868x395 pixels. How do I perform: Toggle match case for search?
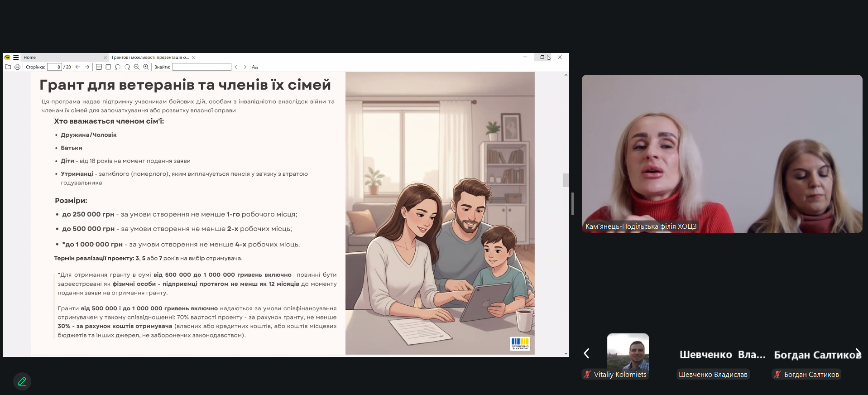[x=255, y=67]
